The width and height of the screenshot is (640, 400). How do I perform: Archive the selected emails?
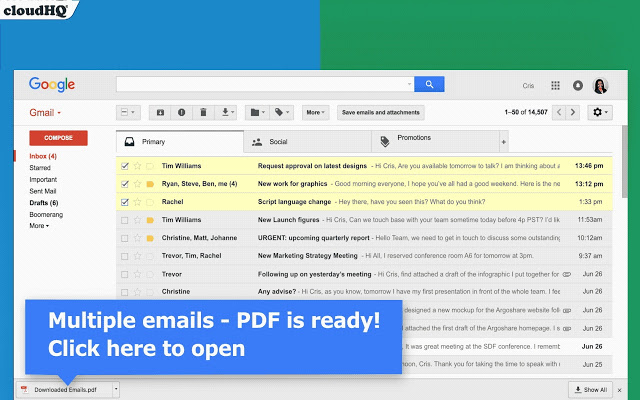point(160,112)
